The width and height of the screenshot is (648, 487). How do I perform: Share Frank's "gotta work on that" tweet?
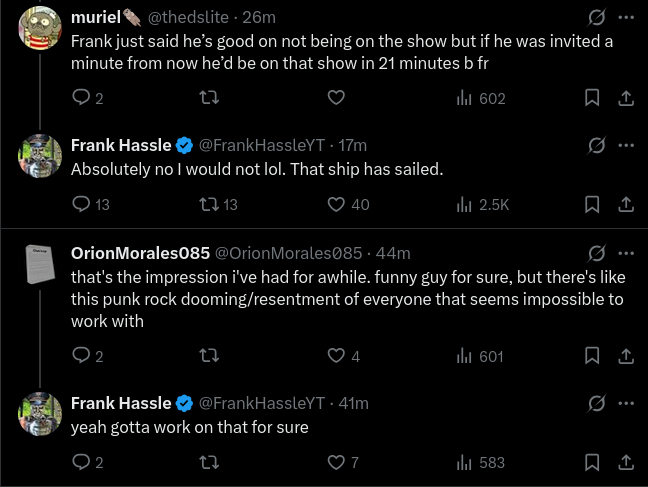626,462
